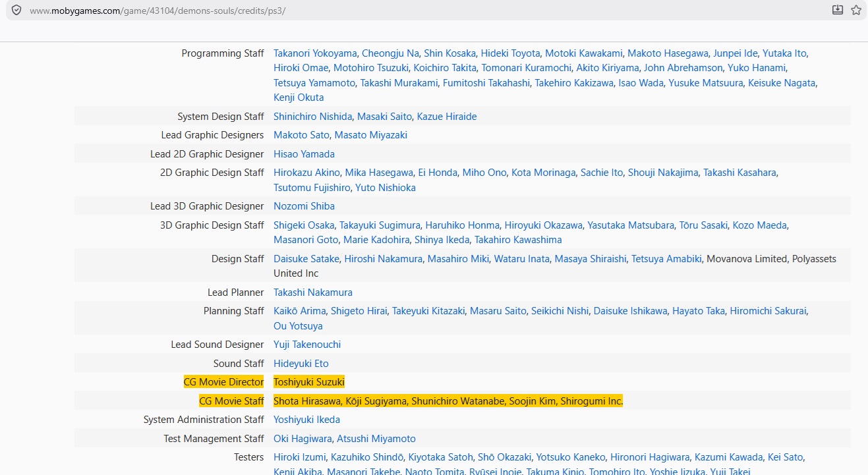The height and width of the screenshot is (475, 868).
Task: Open Hideki Toyota's profile
Action: (510, 53)
